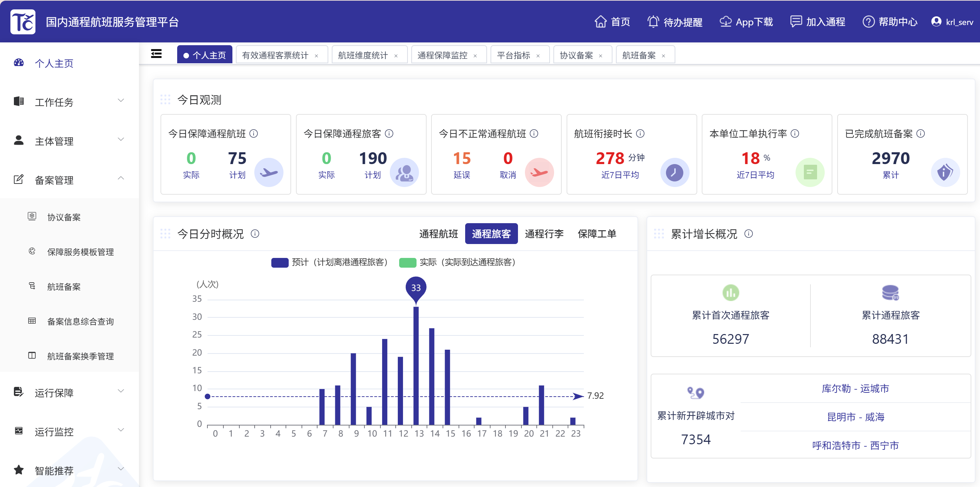This screenshot has width=980, height=487.
Task: Click the info icon beside 累计增长概况
Action: pyautogui.click(x=748, y=234)
